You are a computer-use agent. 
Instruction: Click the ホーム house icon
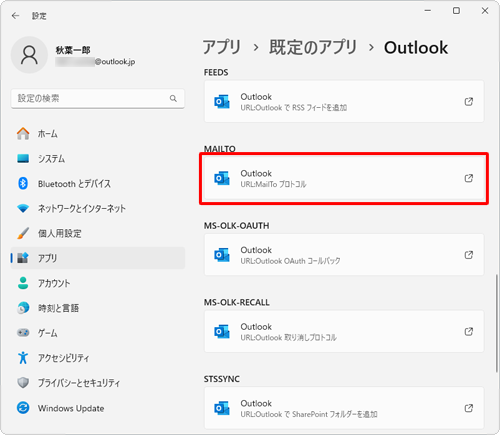coord(23,134)
